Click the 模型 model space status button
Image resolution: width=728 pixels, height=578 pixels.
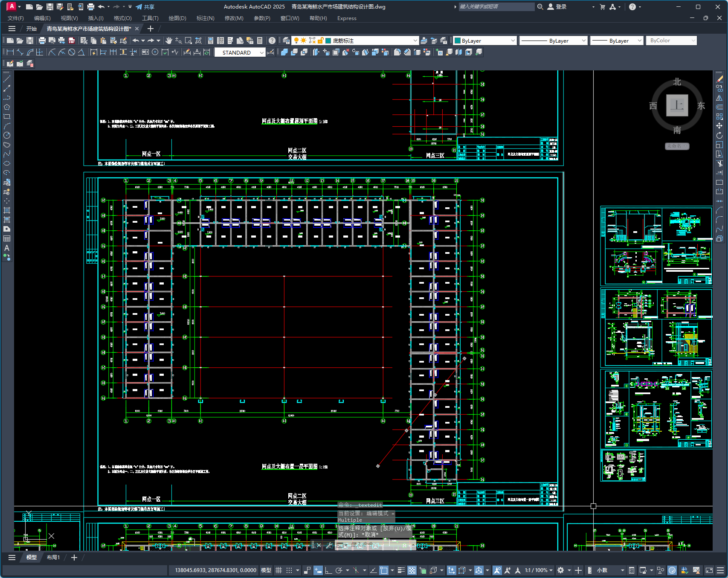point(266,570)
